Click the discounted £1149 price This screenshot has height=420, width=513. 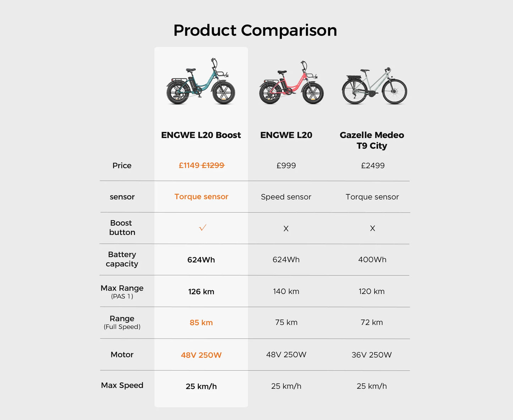pyautogui.click(x=189, y=165)
